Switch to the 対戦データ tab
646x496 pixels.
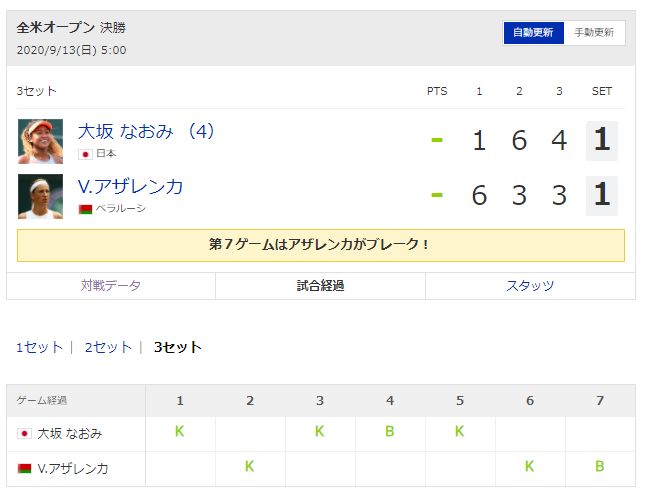[111, 285]
